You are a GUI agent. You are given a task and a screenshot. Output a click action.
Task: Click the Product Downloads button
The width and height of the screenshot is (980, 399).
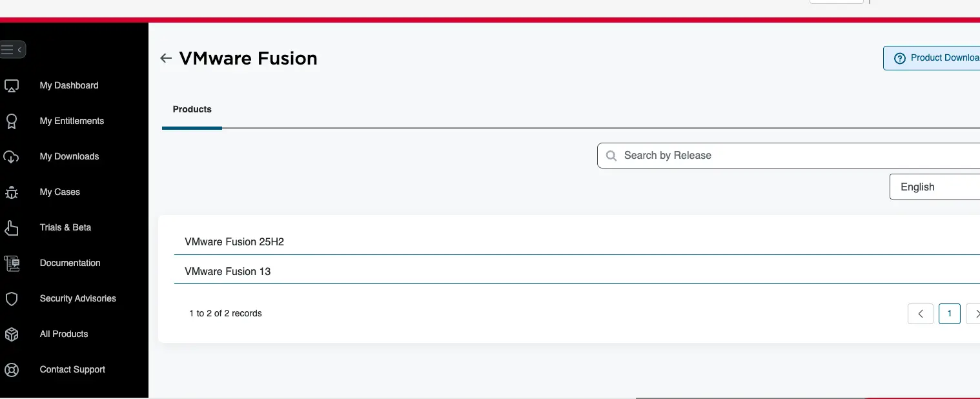939,57
